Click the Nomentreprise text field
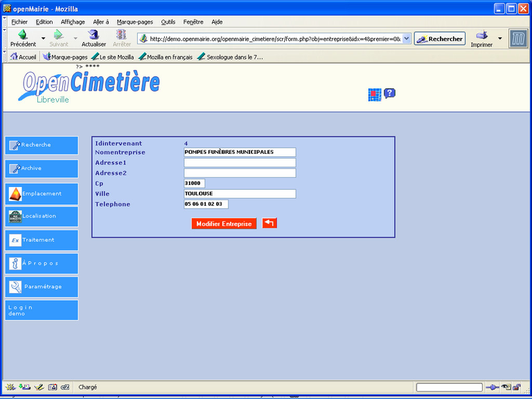Viewport: 532px width, 399px height. (x=240, y=152)
